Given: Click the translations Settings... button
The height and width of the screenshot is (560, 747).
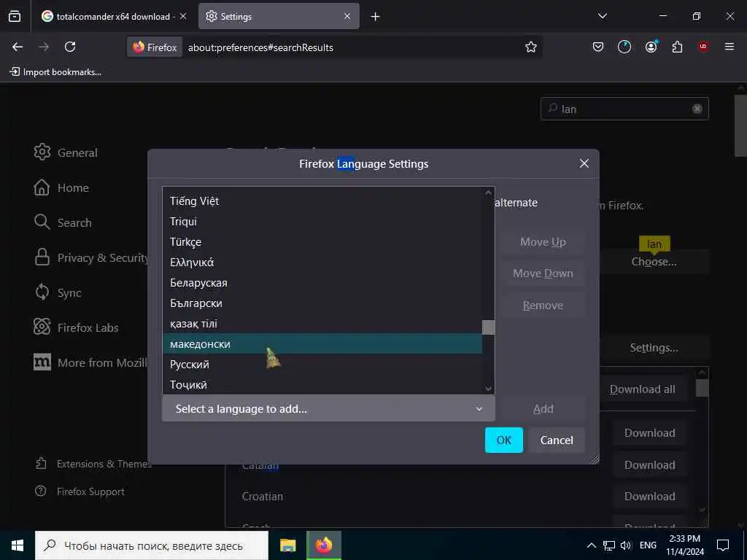Looking at the screenshot, I should [654, 348].
